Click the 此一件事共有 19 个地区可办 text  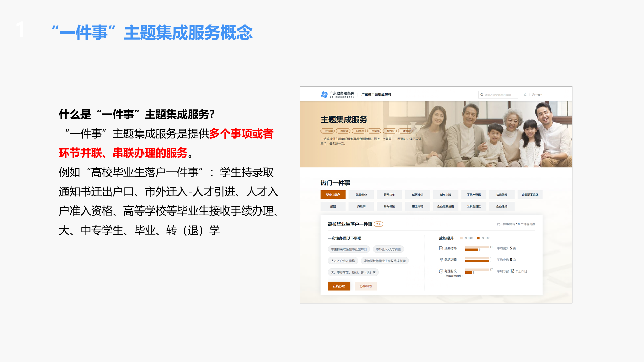tap(516, 224)
